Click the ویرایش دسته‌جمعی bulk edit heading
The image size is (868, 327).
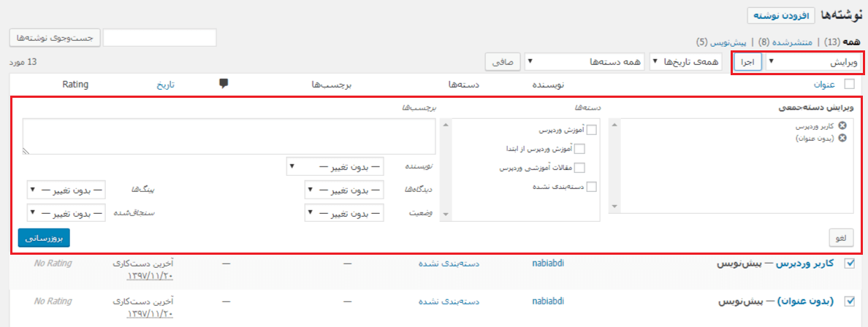point(818,109)
